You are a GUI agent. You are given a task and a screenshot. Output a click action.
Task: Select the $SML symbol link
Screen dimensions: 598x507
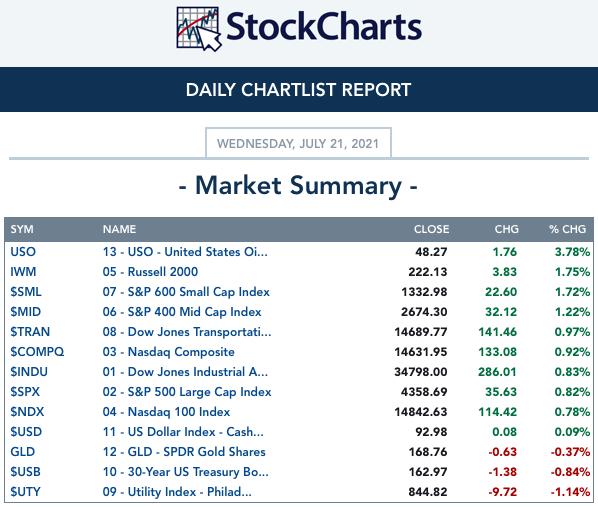point(26,292)
